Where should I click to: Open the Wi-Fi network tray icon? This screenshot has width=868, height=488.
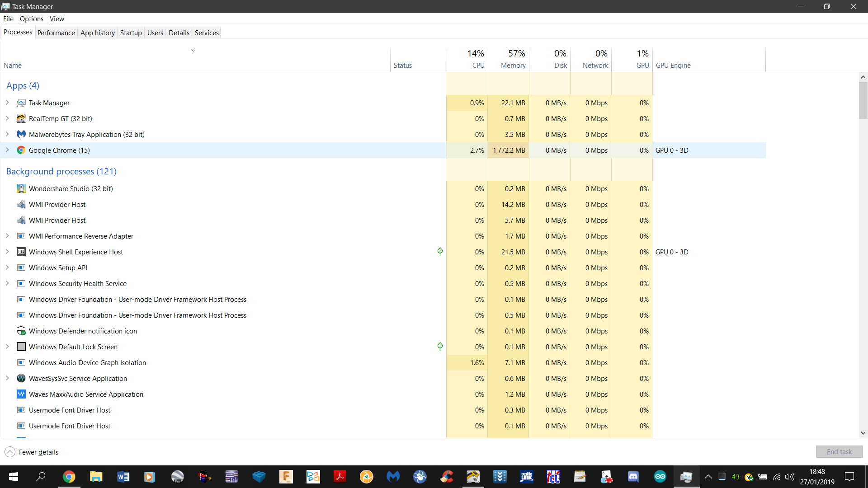[777, 477]
